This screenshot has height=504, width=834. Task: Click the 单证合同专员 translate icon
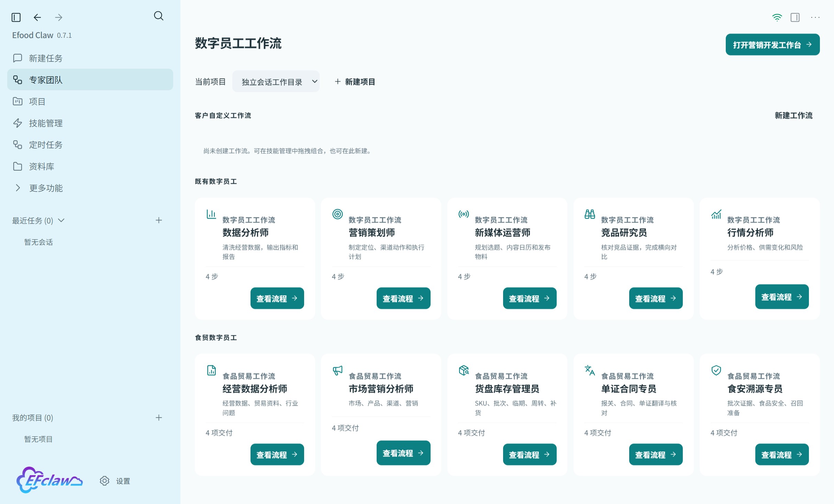tap(590, 370)
